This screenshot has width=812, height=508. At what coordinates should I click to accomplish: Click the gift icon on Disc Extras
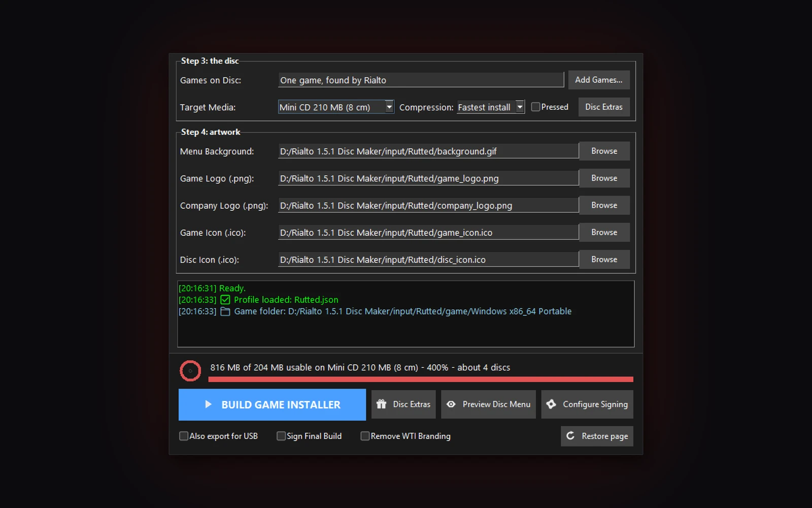381,404
